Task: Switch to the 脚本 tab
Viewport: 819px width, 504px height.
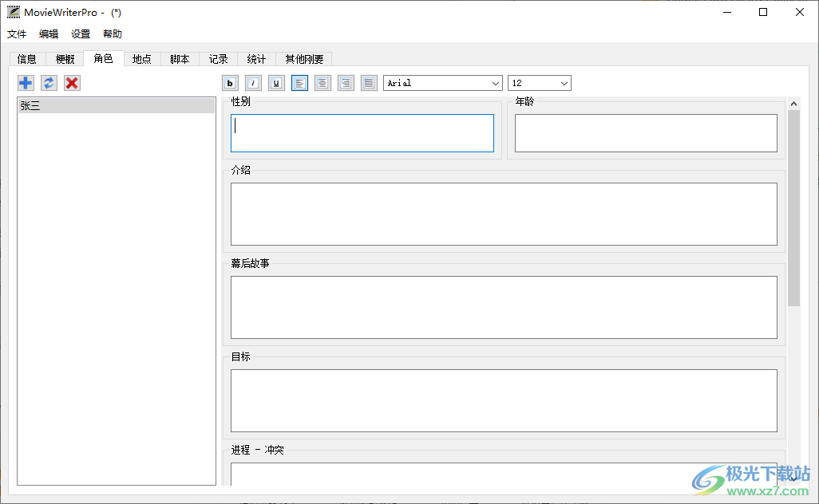Action: 180,59
